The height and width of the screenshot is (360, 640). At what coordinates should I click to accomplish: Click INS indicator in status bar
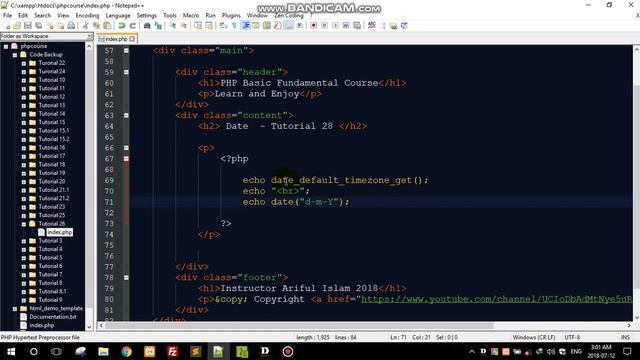(x=625, y=338)
